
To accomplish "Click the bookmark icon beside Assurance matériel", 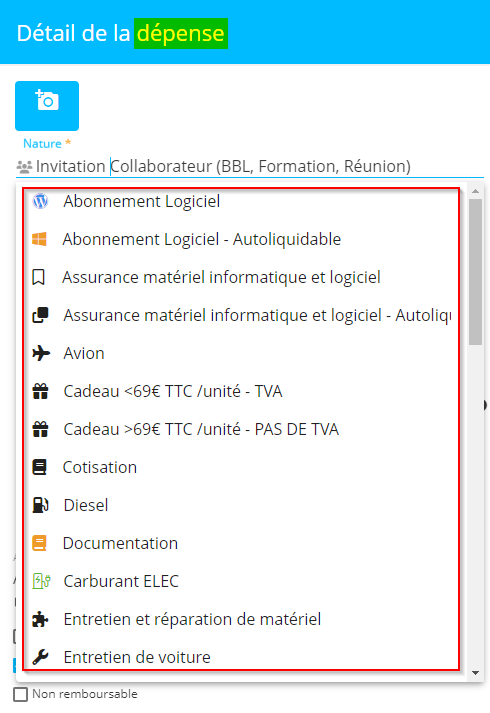I will click(39, 277).
